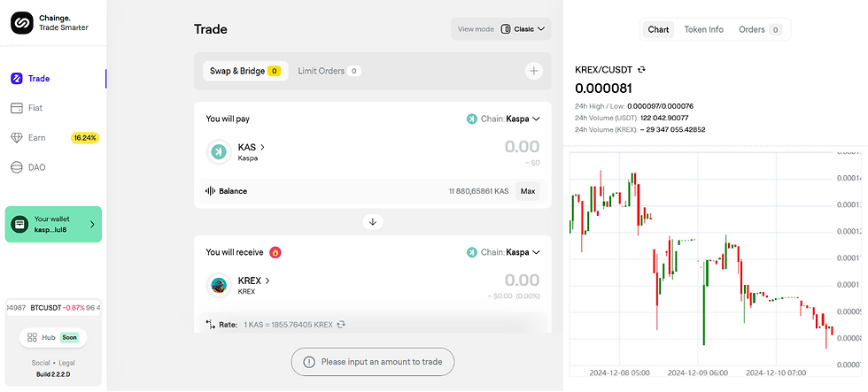This screenshot has height=392, width=868.
Task: Click the wallet icon in green card
Action: 19,225
